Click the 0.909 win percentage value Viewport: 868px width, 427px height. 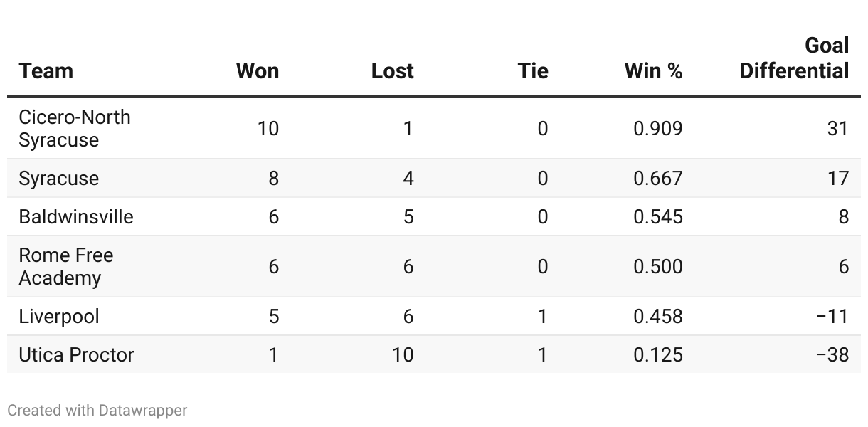(x=657, y=128)
